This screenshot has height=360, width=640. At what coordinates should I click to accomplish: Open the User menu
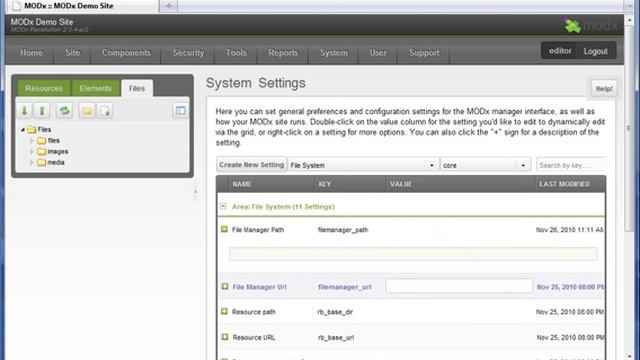tap(378, 53)
